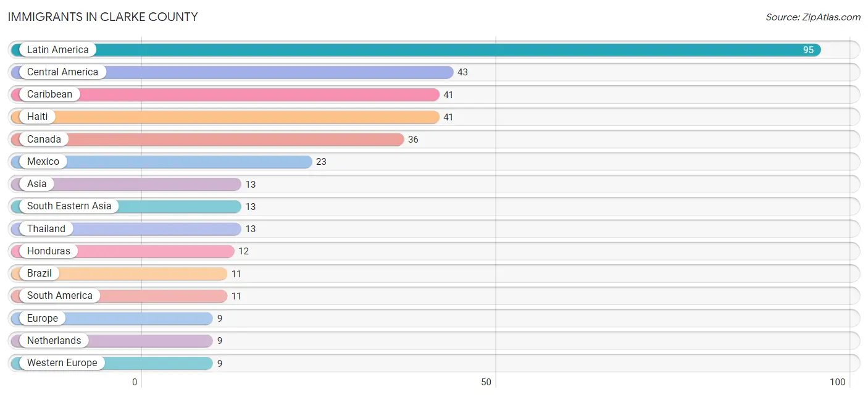Open the Source: ZipAtlas.com link
This screenshot has height=397, width=868.
pos(813,17)
